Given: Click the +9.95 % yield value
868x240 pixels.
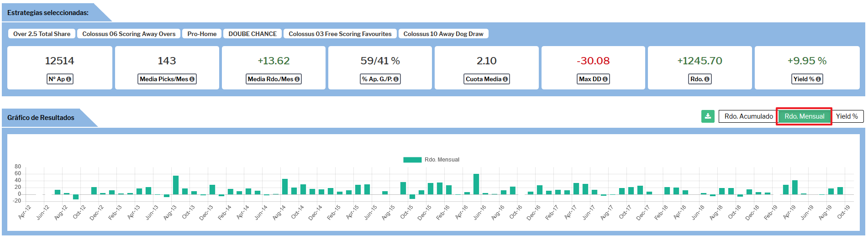Looking at the screenshot, I should pos(807,61).
